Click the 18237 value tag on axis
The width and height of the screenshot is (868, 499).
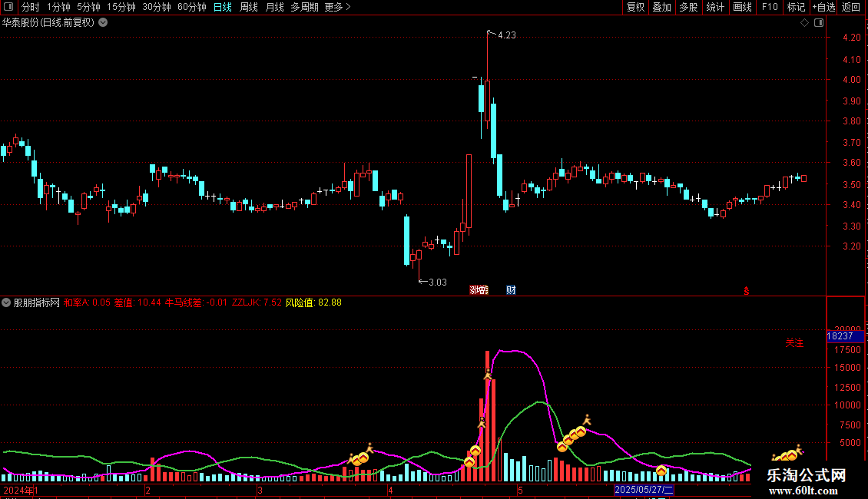tap(844, 335)
